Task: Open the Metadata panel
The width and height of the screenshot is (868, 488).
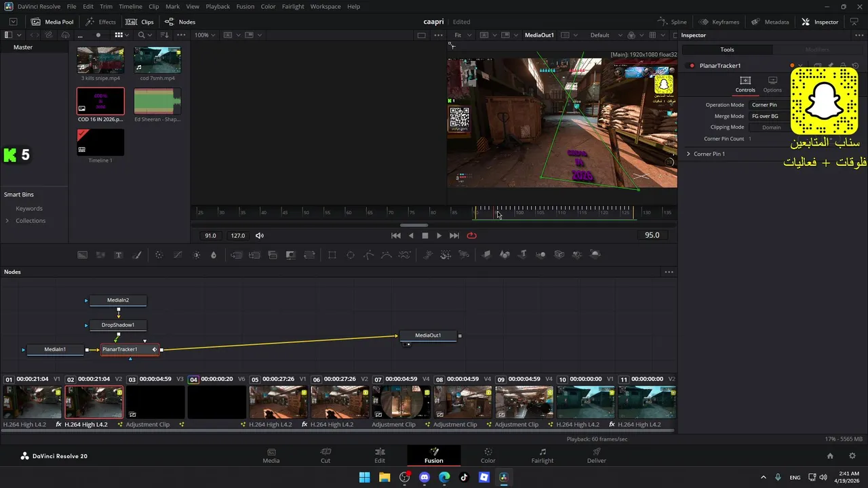Action: coord(770,22)
